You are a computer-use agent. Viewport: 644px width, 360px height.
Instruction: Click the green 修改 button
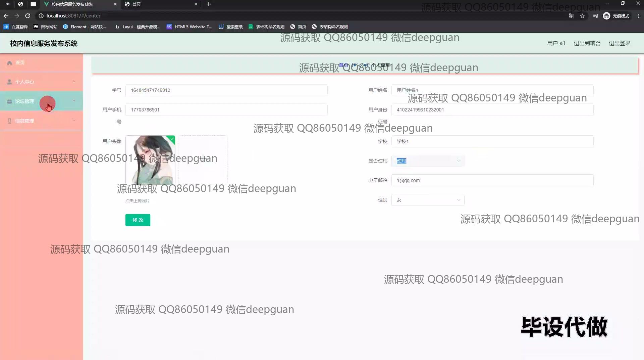138,220
